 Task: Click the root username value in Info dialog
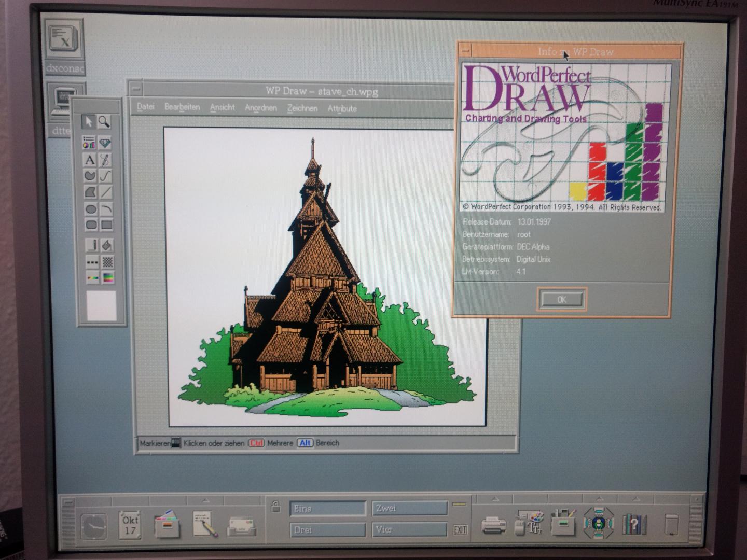pyautogui.click(x=524, y=234)
